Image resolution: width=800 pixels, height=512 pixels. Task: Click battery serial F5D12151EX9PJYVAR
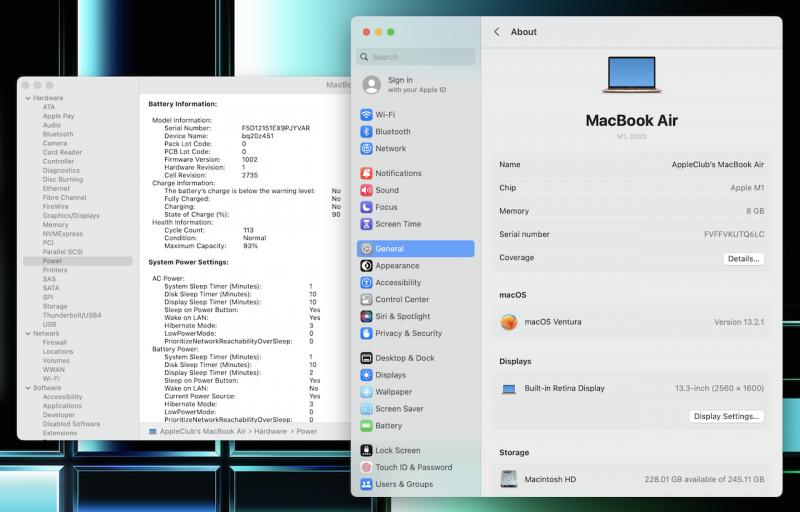pyautogui.click(x=276, y=128)
